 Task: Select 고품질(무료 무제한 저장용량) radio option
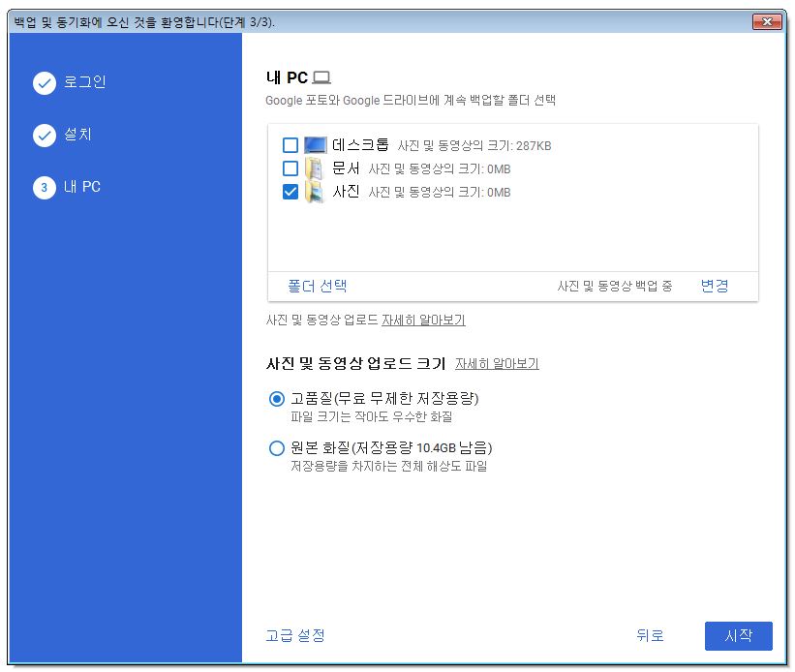tap(276, 399)
